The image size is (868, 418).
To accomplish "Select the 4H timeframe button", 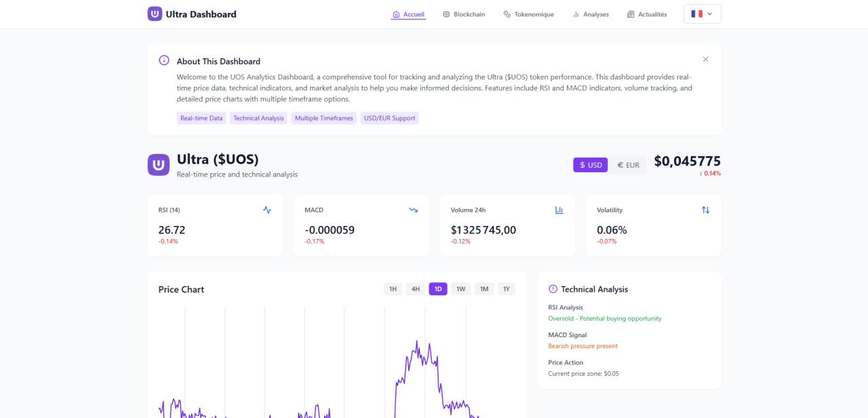I will click(414, 288).
